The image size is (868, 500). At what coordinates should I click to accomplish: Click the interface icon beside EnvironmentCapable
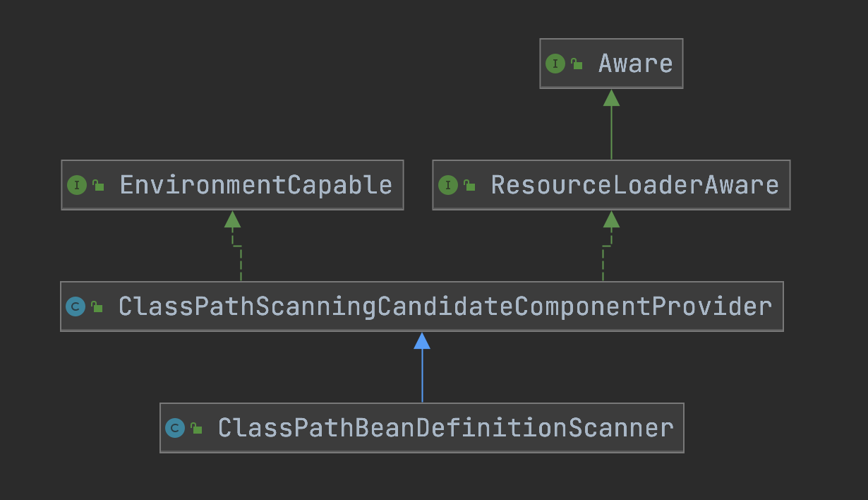click(76, 185)
